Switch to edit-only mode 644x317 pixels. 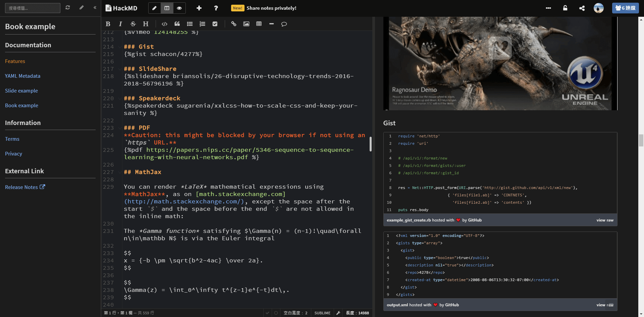click(x=154, y=8)
